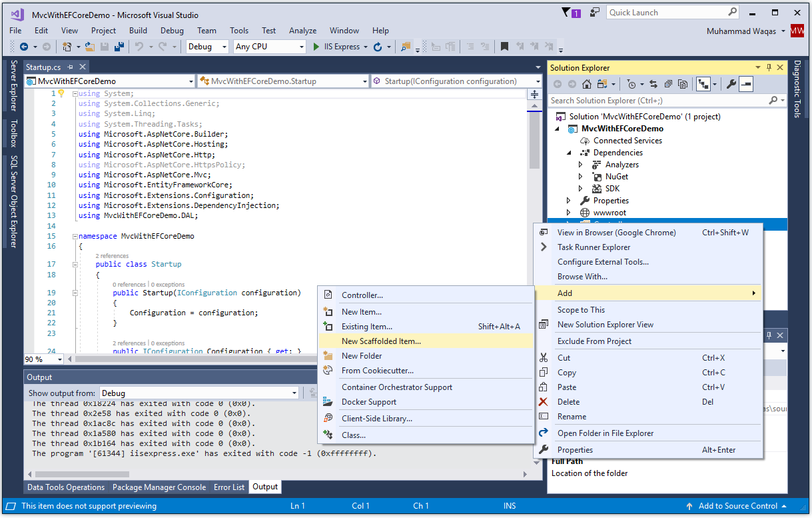Click the lightbulb quick actions icon at line 1

click(61, 93)
